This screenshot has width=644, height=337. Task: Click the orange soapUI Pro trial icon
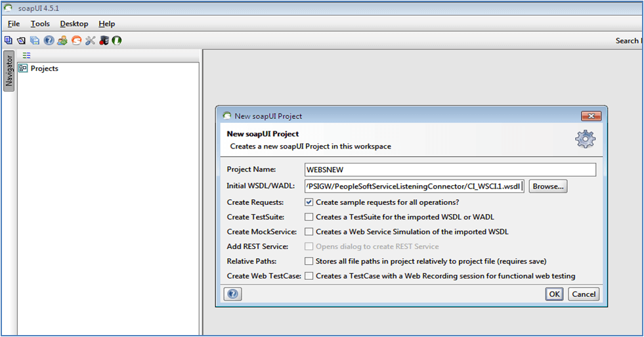click(x=76, y=40)
